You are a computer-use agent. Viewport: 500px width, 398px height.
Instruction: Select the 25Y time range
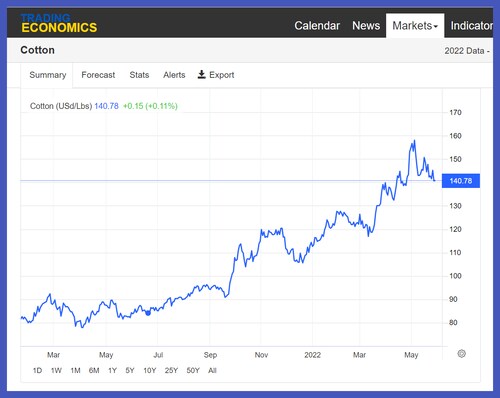171,370
